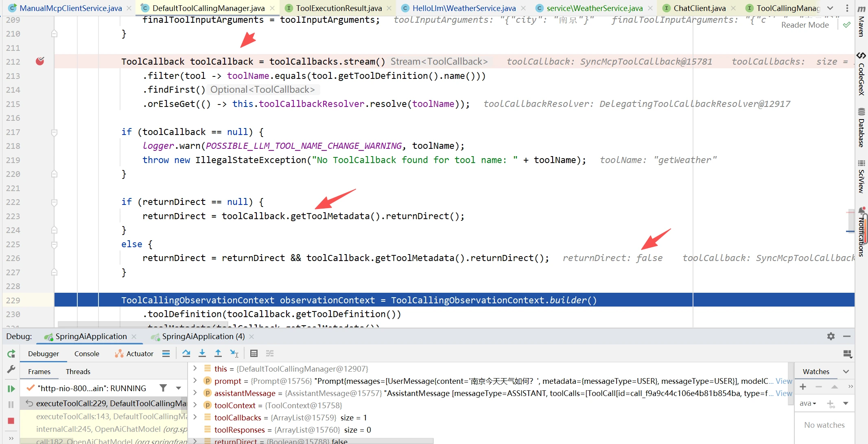
Task: Open the Threads tab
Action: tap(78, 372)
